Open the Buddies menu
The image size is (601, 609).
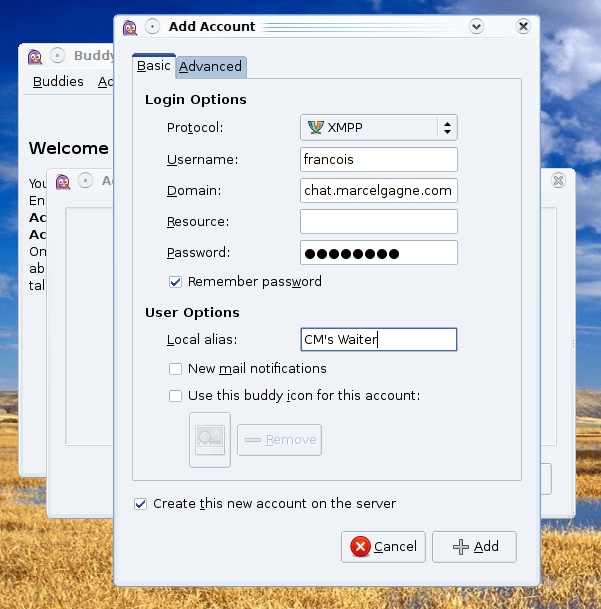tap(58, 82)
